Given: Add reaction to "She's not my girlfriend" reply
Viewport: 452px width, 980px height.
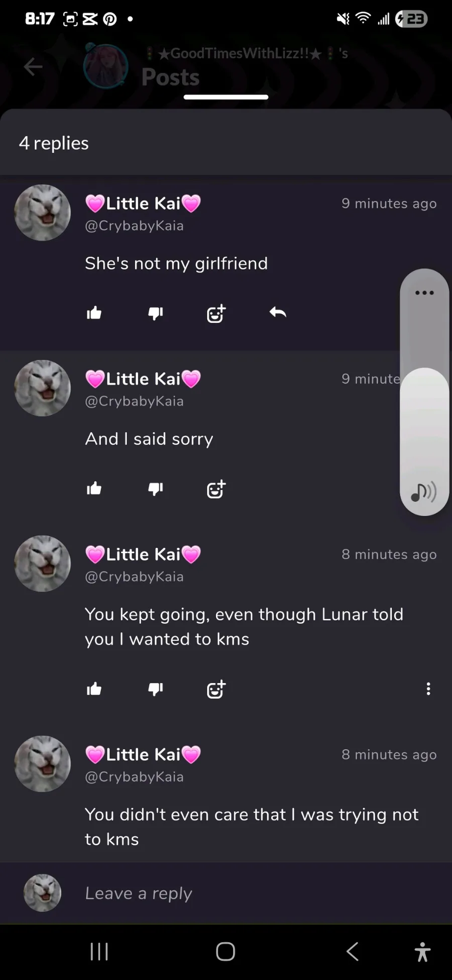Looking at the screenshot, I should [216, 314].
